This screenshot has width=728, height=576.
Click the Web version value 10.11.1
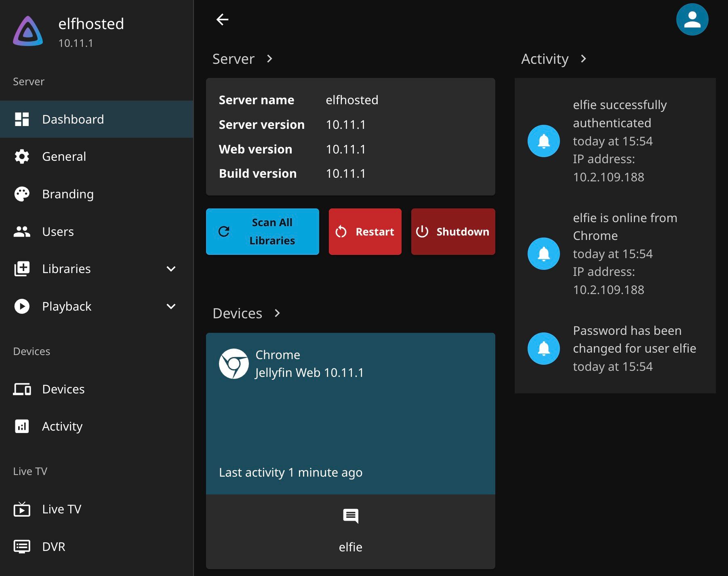click(x=346, y=149)
